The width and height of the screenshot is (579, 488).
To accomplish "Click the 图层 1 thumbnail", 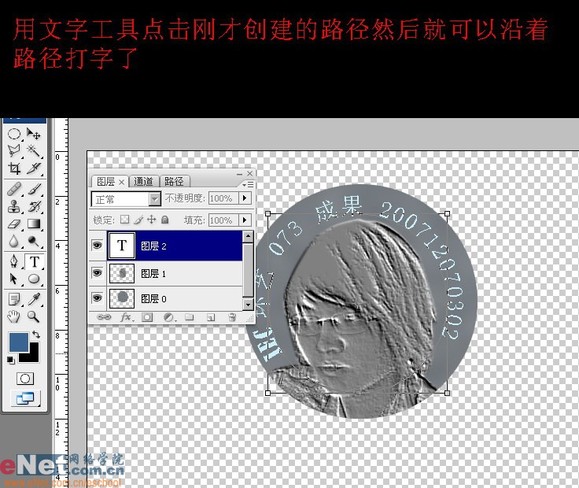I will pyautogui.click(x=122, y=274).
